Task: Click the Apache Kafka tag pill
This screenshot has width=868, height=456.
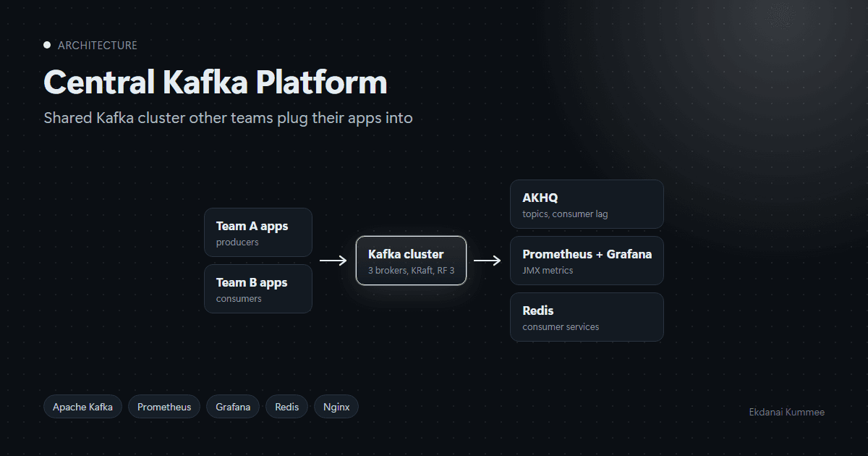Action: (x=82, y=407)
